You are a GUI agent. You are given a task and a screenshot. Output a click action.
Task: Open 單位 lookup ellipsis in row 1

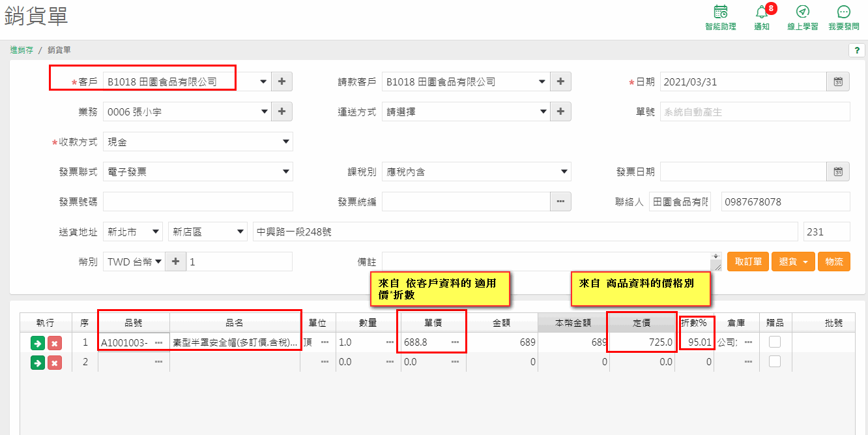pyautogui.click(x=325, y=342)
